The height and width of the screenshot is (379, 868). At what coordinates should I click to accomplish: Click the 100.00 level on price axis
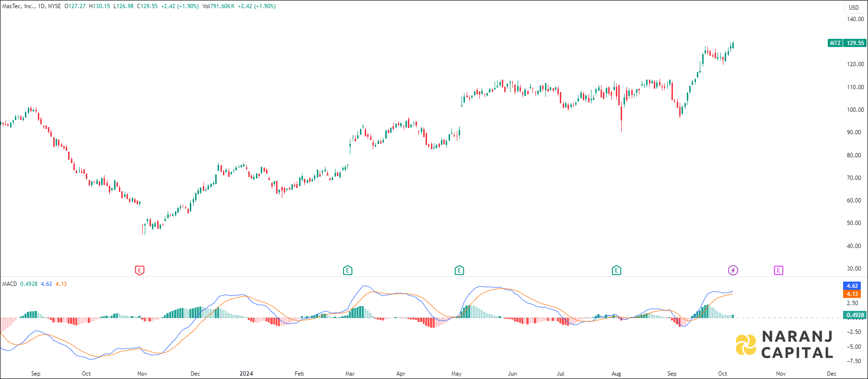click(x=855, y=110)
